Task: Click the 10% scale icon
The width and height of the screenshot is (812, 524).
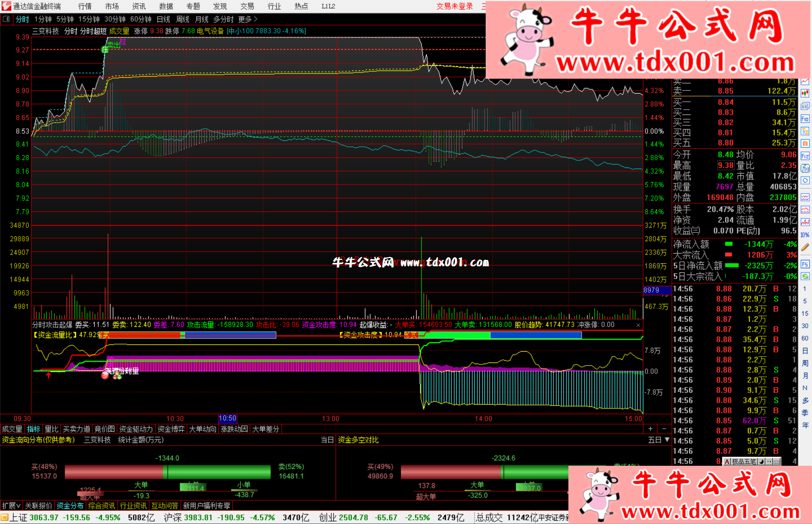Action: tap(805, 235)
